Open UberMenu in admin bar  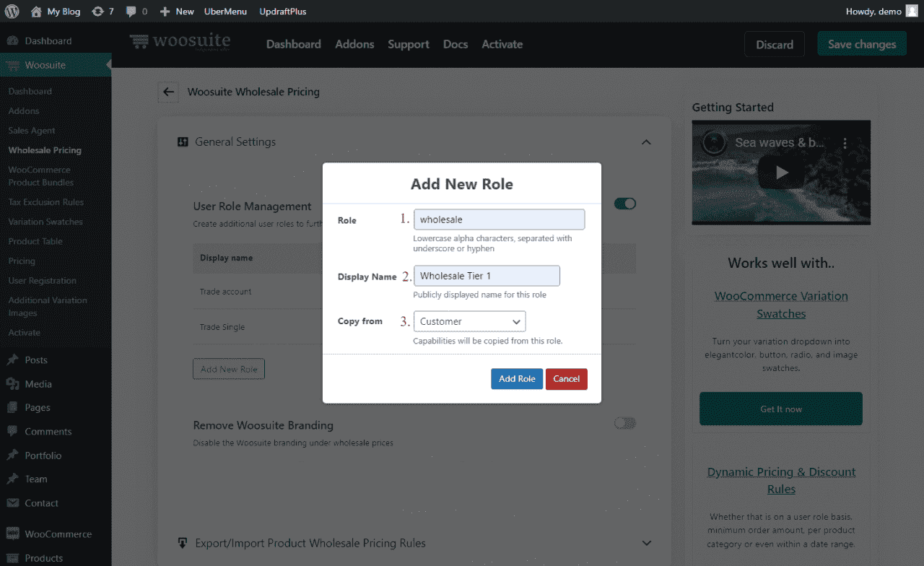point(226,12)
